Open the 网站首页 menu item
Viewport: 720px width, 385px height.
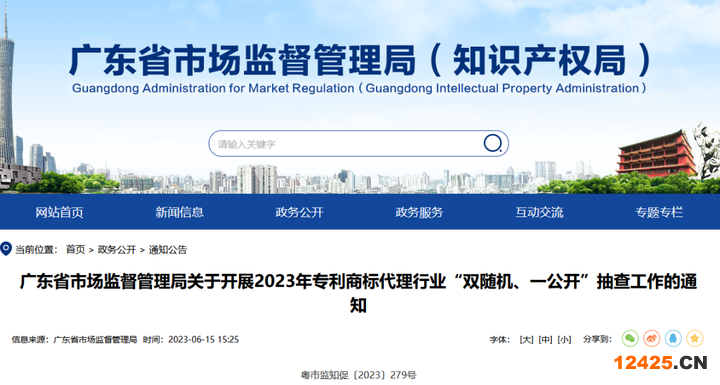tap(60, 212)
